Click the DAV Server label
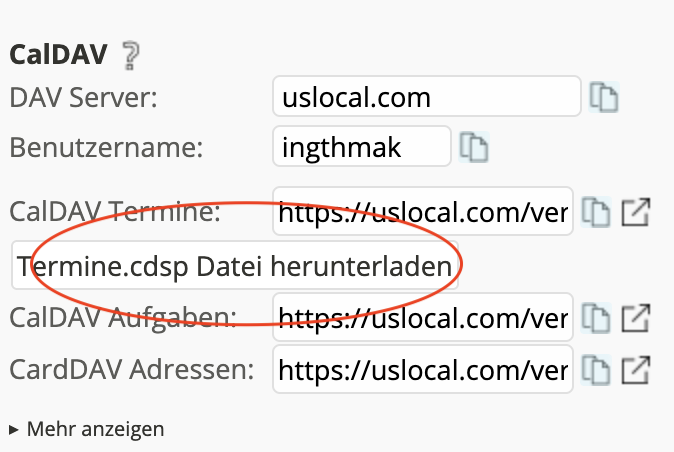 [84, 98]
